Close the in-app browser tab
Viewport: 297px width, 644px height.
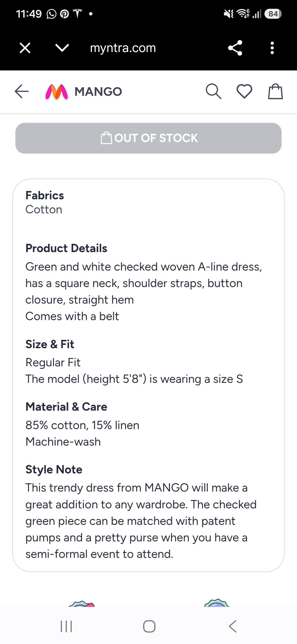(25, 48)
